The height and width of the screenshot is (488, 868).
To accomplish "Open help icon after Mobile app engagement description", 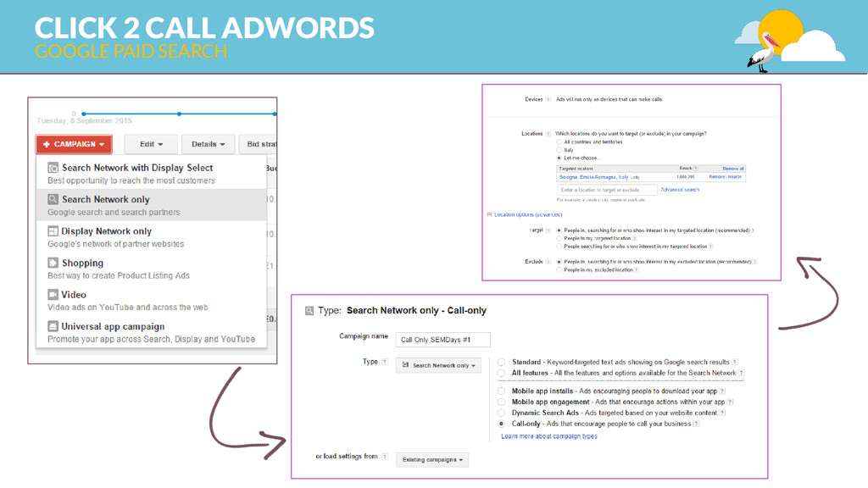I will point(730,402).
